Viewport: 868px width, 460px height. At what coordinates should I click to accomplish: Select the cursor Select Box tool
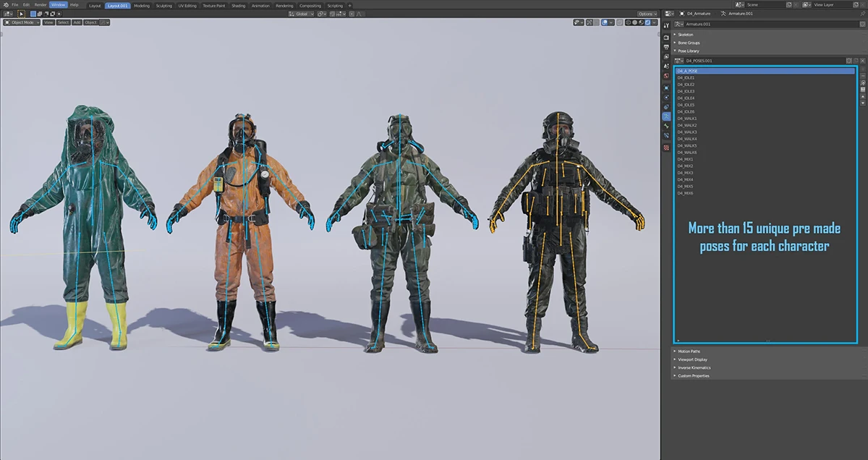[x=22, y=14]
